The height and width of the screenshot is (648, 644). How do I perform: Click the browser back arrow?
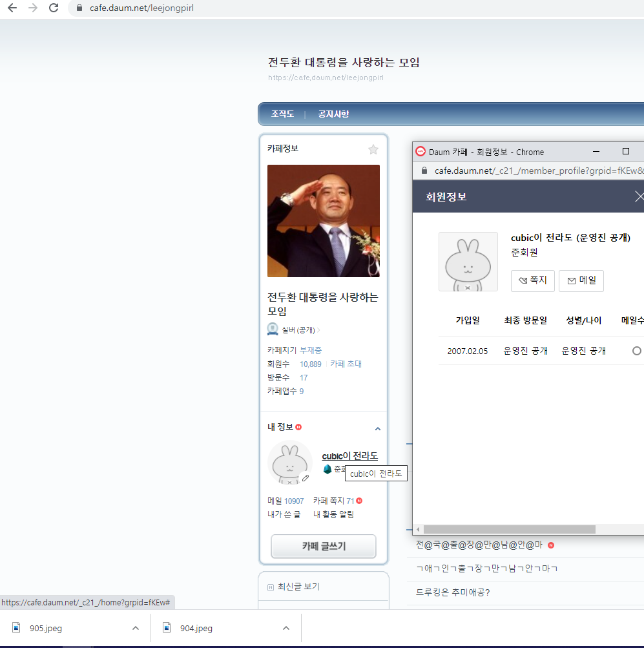(x=12, y=8)
